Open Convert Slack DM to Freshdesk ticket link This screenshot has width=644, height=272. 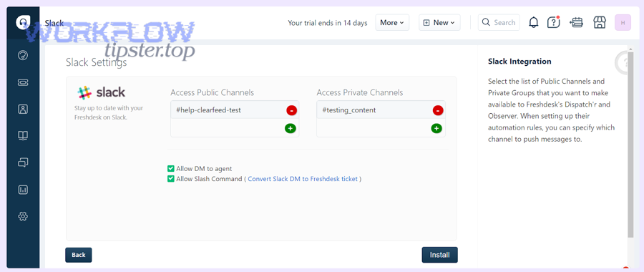tap(303, 179)
